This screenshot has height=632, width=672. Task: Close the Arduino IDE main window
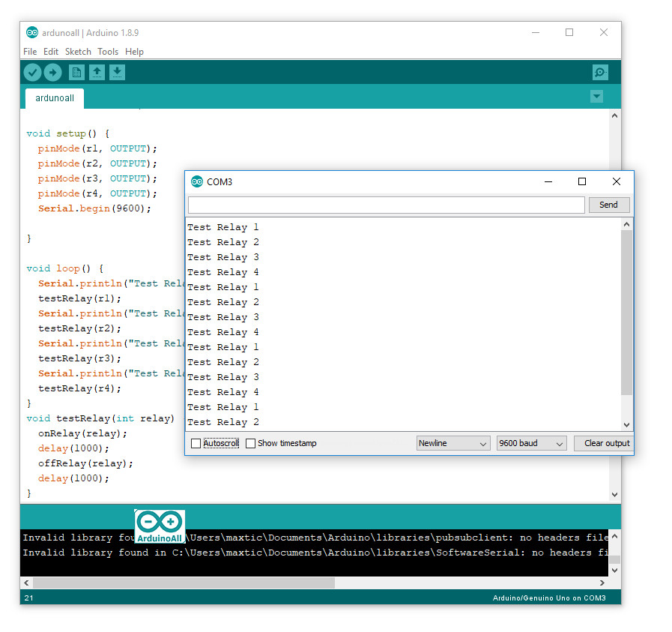(x=604, y=32)
